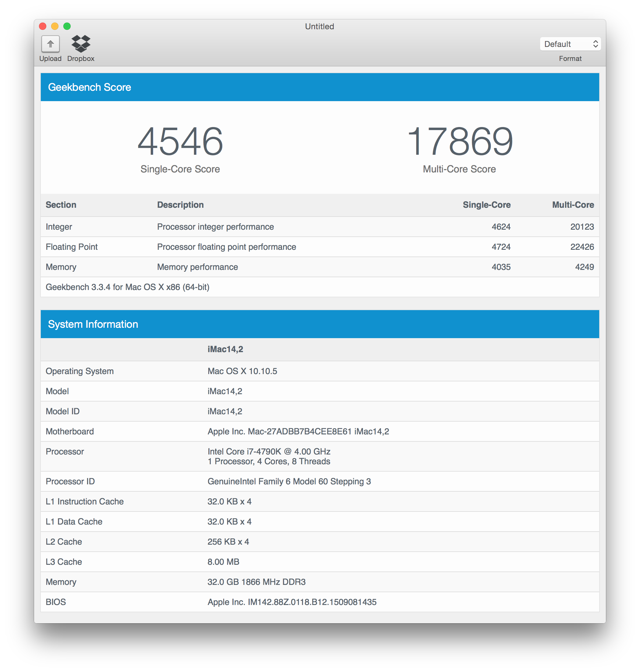Click the Geekbench Score section header
The image size is (640, 672).
click(x=90, y=87)
